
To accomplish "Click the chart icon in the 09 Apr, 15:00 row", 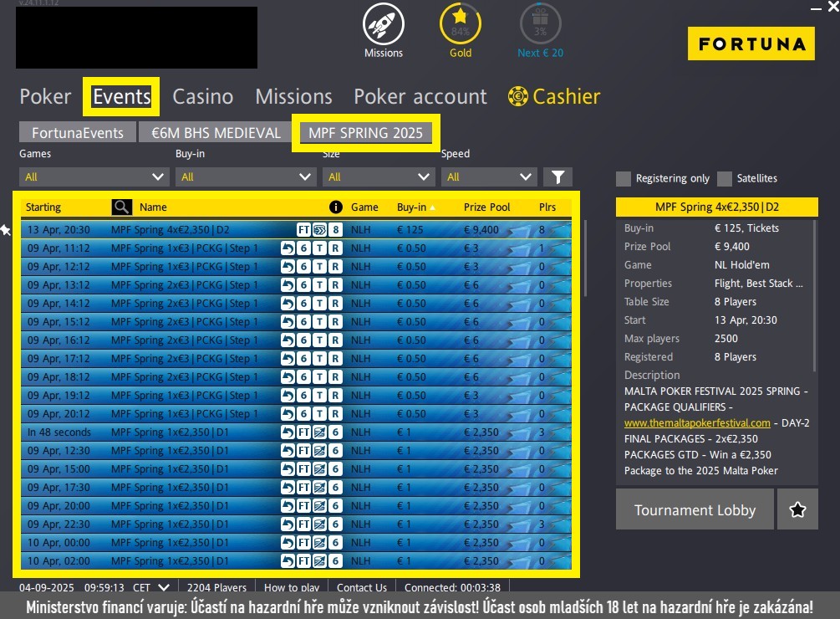I will coord(320,469).
